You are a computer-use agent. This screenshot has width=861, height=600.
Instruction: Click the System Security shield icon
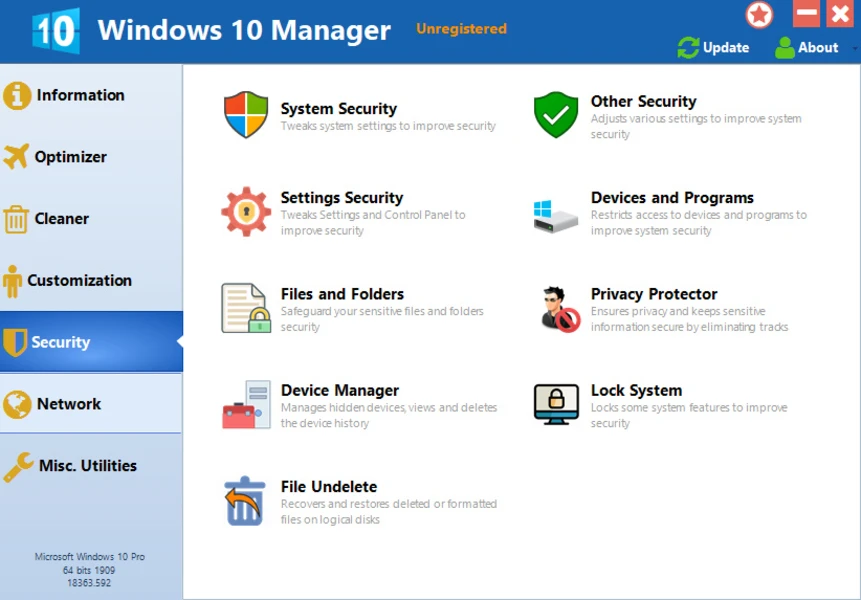coord(246,115)
